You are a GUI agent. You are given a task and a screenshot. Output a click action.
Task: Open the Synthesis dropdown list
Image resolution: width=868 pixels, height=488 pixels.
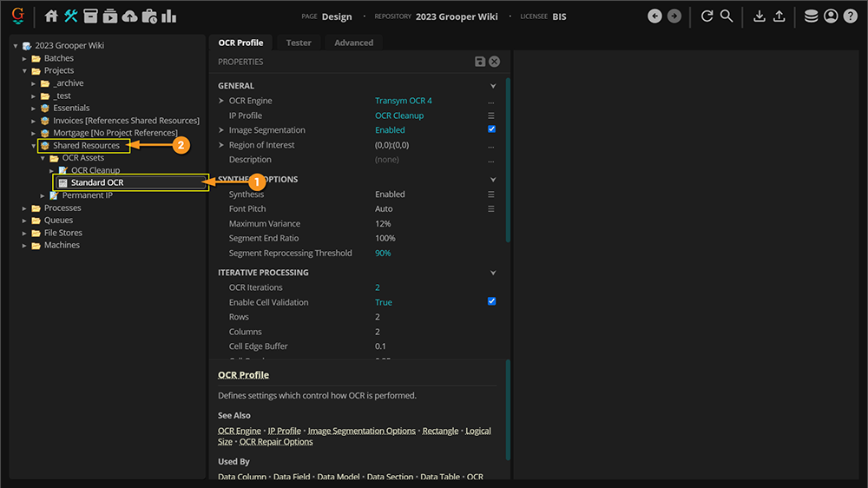pyautogui.click(x=491, y=195)
